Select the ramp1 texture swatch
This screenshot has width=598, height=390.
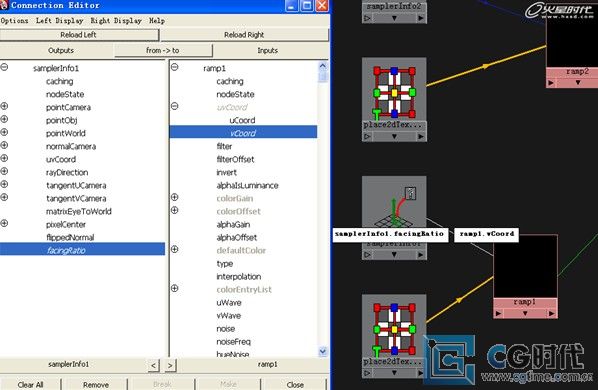pyautogui.click(x=525, y=266)
